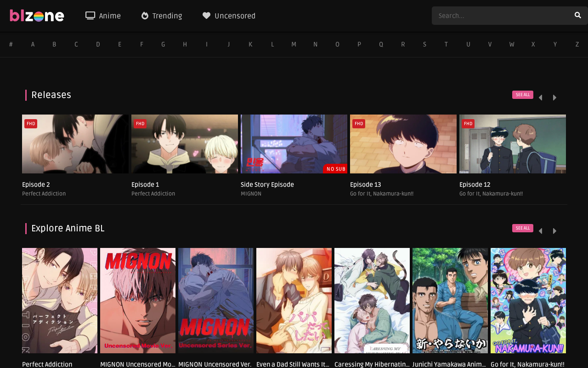Screen dimensions: 588x368
Task: Open Caressing My Hibernating Bear poster
Action: 372,300
